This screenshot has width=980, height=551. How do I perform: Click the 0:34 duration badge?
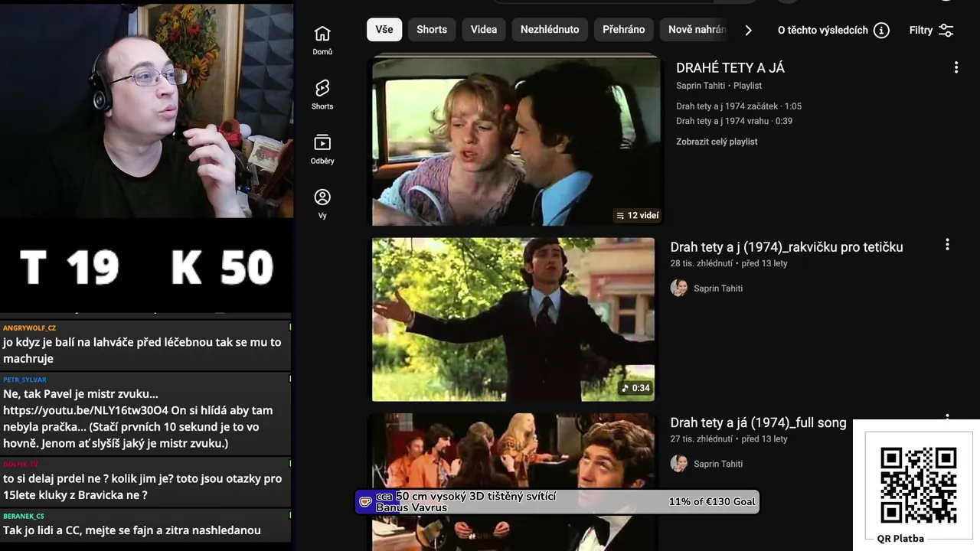pyautogui.click(x=635, y=388)
